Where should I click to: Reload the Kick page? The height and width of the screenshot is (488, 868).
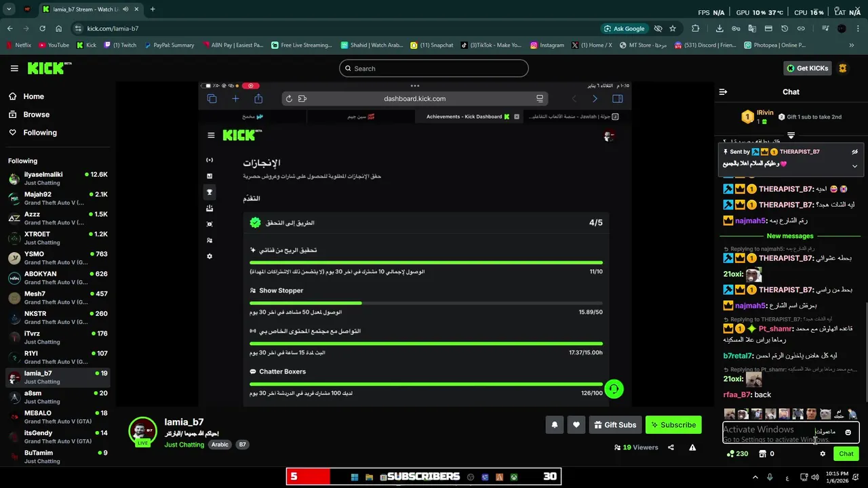[x=42, y=28]
